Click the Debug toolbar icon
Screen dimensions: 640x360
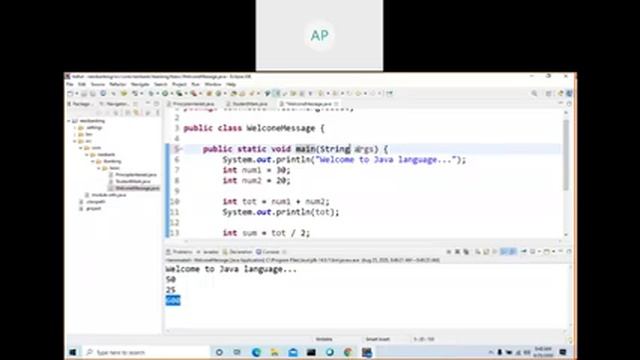pyautogui.click(x=151, y=93)
